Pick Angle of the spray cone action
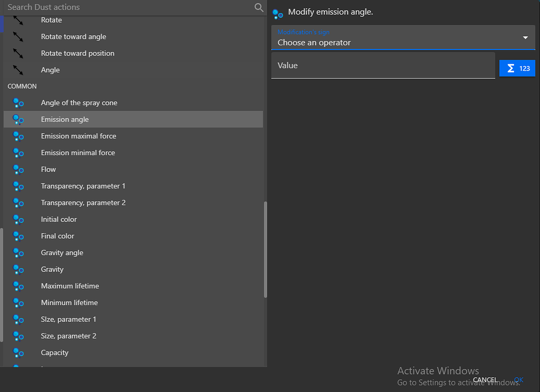The image size is (540, 392). pyautogui.click(x=133, y=103)
